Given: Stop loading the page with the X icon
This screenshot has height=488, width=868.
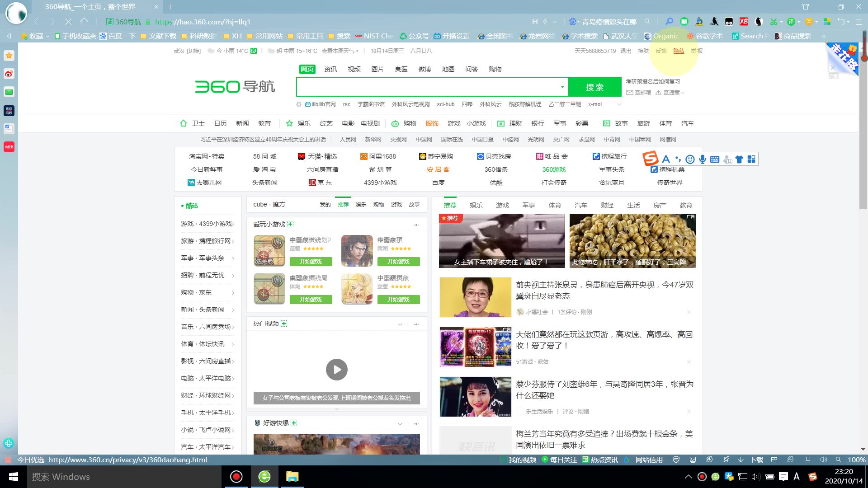Looking at the screenshot, I should pos(68,22).
